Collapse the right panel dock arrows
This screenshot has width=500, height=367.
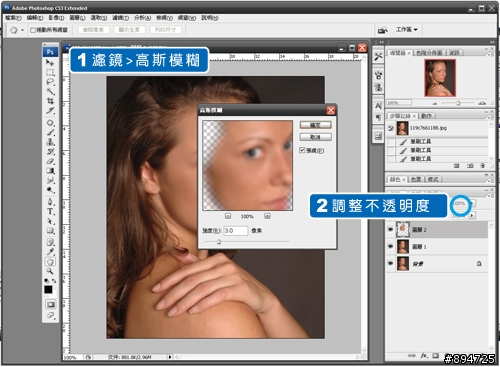[x=492, y=42]
